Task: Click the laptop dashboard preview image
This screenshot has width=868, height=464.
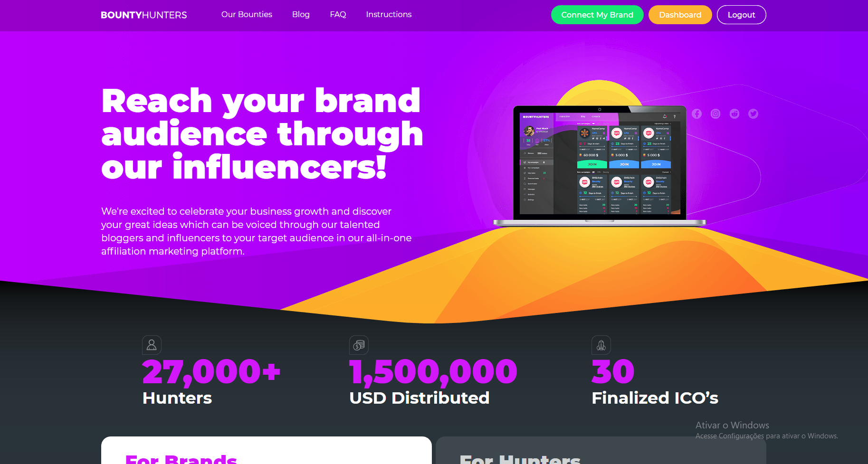Action: tap(600, 165)
